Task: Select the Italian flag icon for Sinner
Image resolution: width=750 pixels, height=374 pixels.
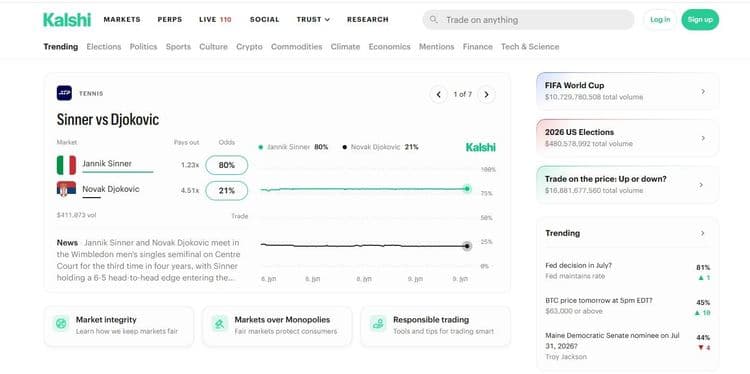Action: tap(66, 165)
